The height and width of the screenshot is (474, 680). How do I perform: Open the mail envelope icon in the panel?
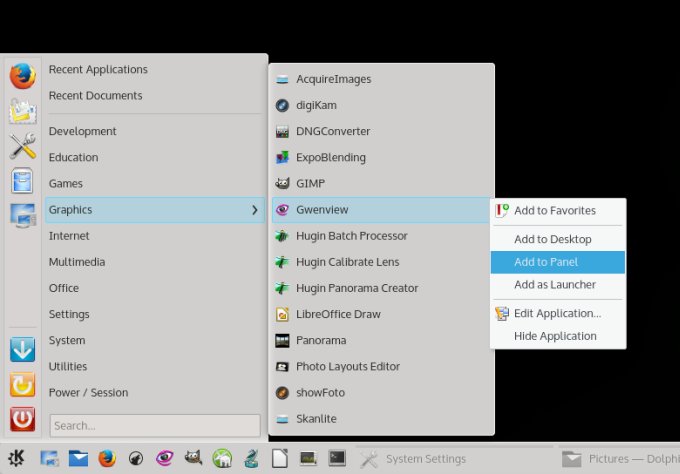[78, 458]
